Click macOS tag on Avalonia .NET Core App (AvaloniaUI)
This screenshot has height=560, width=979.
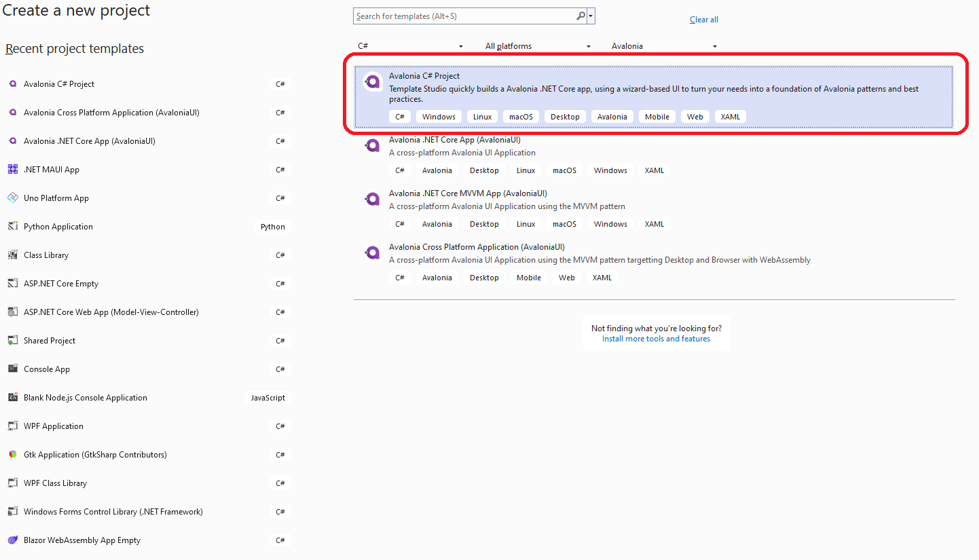coord(564,170)
